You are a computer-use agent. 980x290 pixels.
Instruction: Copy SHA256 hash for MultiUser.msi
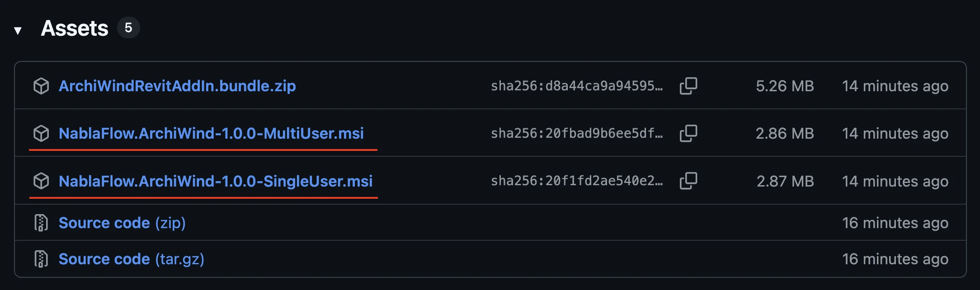pyautogui.click(x=688, y=133)
